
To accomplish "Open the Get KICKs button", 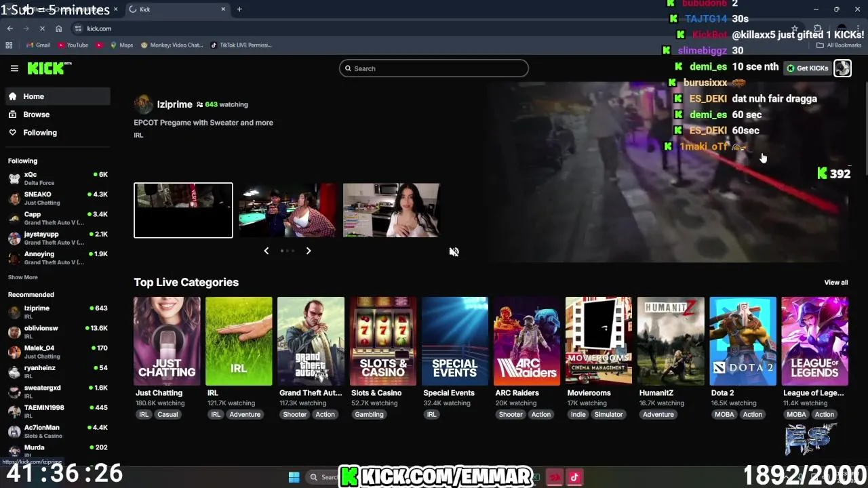I will click(x=807, y=68).
